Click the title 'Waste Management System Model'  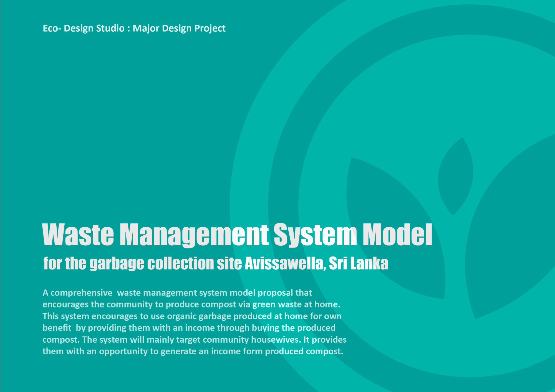point(237,235)
